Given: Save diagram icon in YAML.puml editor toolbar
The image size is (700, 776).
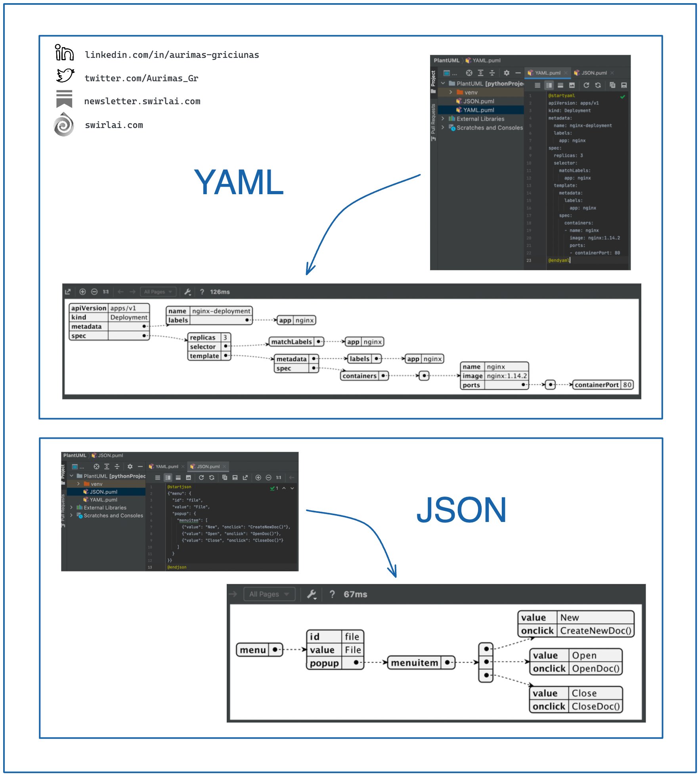Looking at the screenshot, I should [624, 85].
